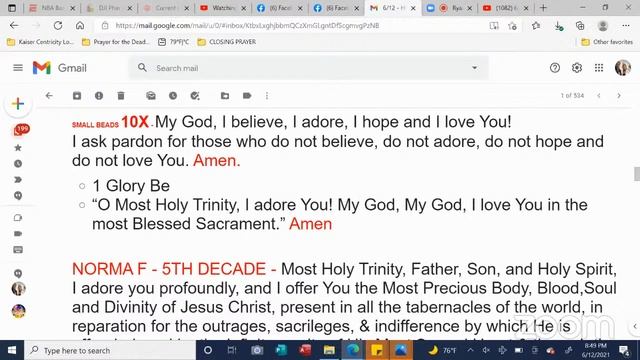Image resolution: width=640 pixels, height=360 pixels.
Task: Open Gmail Support help icon
Action: [x=555, y=68]
